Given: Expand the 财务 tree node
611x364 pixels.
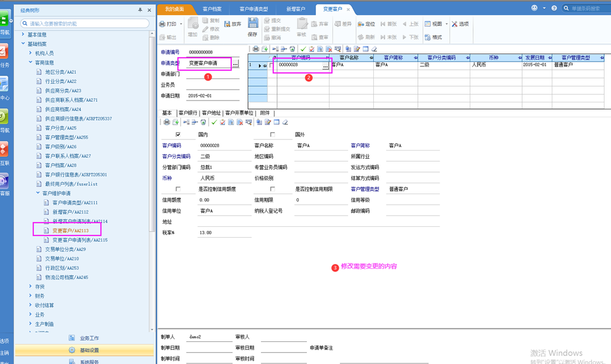Looking at the screenshot, I should point(30,296).
